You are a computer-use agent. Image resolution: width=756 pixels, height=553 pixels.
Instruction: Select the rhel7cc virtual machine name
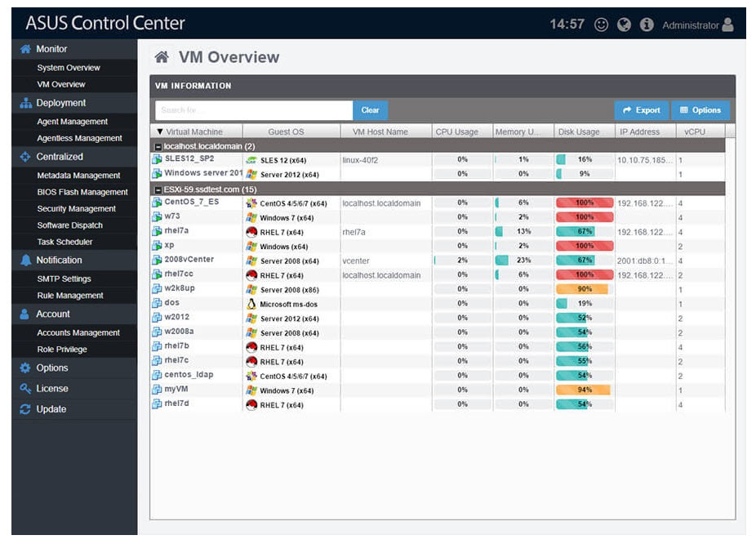pos(179,274)
